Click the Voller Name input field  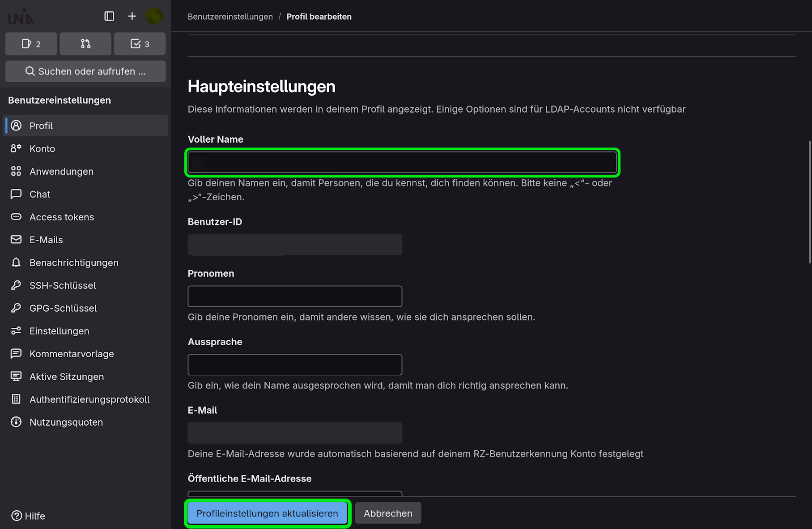[x=402, y=162]
